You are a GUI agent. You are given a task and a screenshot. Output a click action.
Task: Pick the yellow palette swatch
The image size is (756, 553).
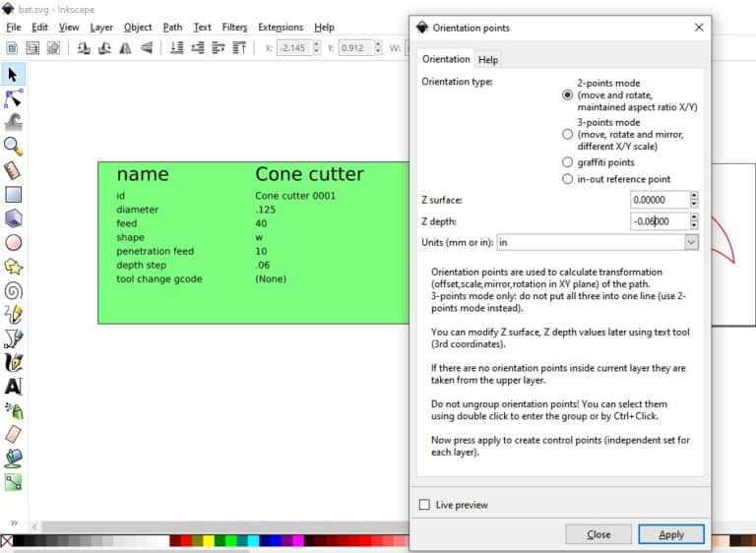tap(209, 540)
